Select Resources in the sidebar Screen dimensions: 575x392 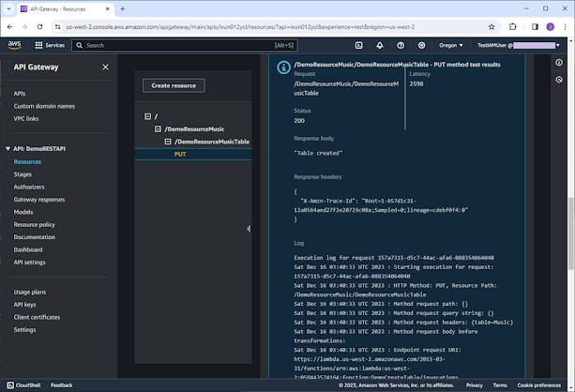[x=27, y=161]
